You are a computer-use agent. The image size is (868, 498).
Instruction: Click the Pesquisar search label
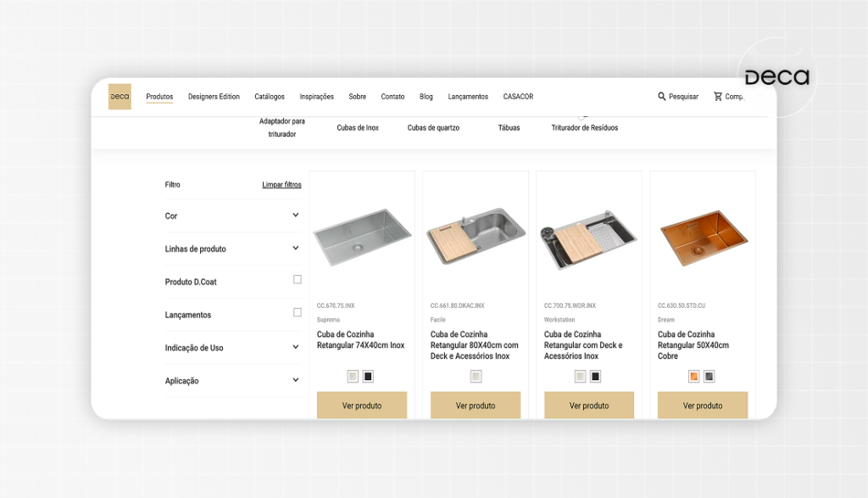coord(683,97)
